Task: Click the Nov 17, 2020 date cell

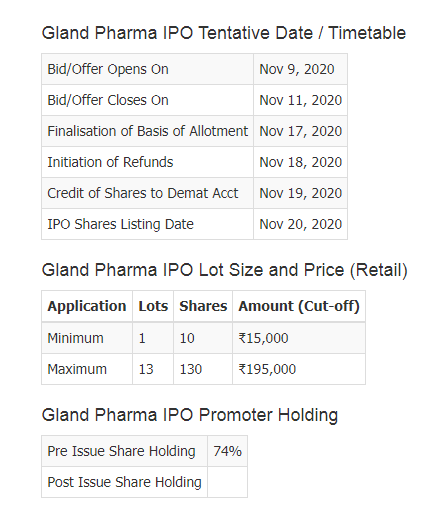Action: coord(300,131)
